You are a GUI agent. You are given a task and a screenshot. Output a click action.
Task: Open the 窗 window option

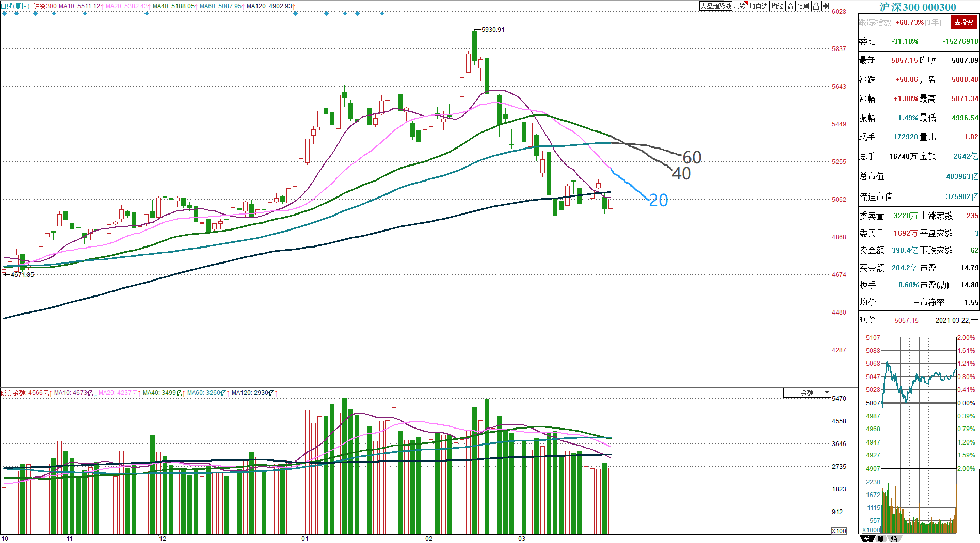(790, 6)
